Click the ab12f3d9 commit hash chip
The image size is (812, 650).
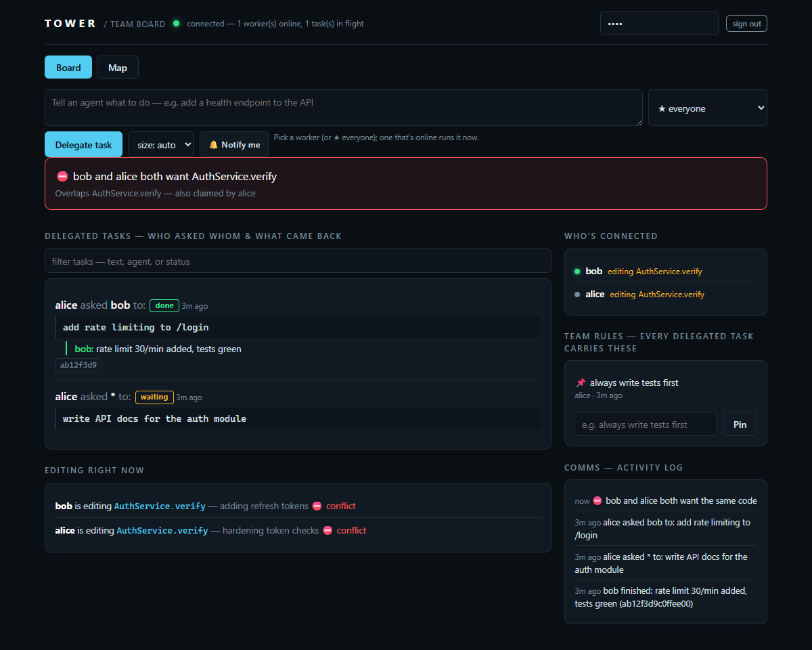(x=78, y=365)
